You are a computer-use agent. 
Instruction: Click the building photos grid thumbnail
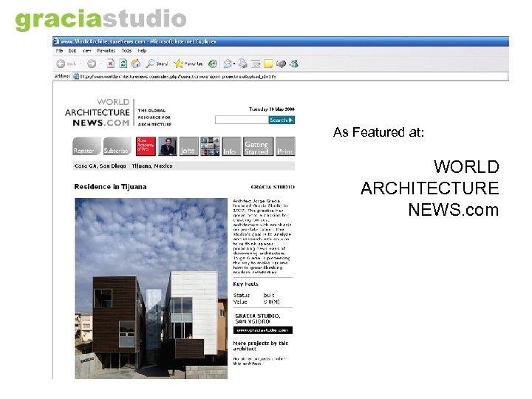tap(210, 146)
